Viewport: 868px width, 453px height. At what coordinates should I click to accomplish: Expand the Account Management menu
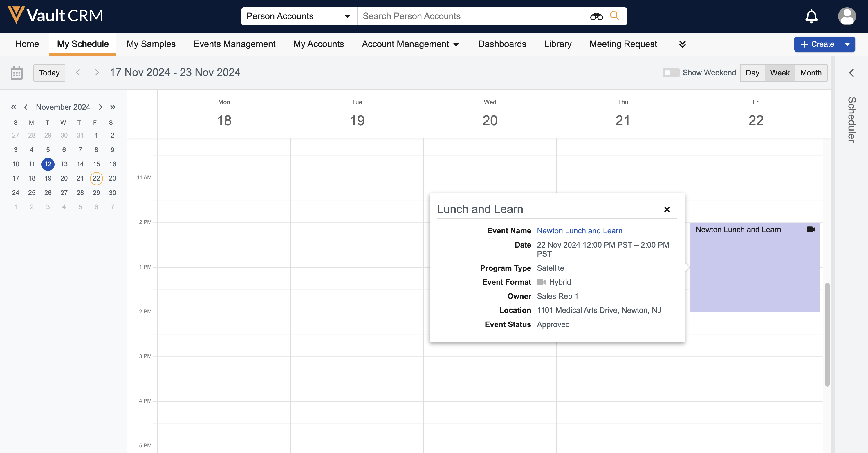click(x=410, y=44)
